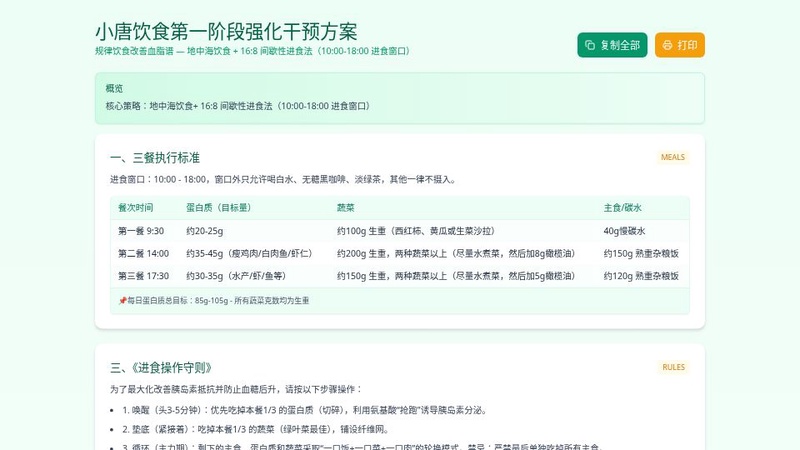Screen dimensions: 800x450
Task: Click the 复制全部 button
Action: [x=612, y=45]
